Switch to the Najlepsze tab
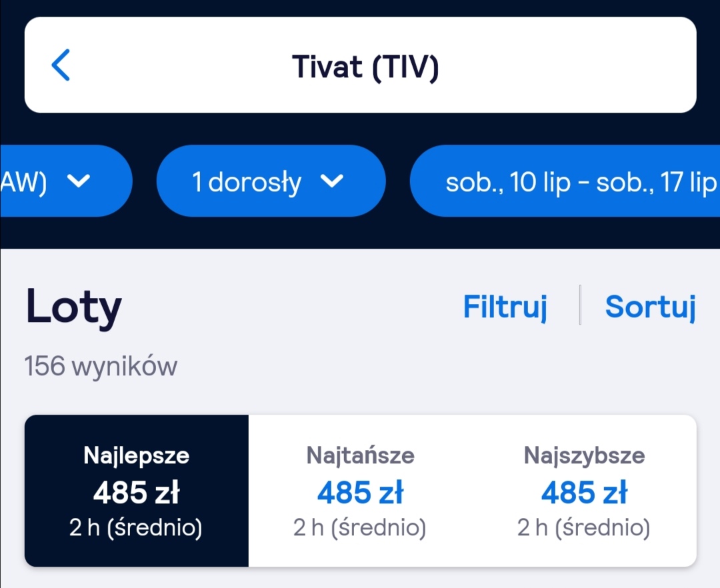This screenshot has width=720, height=588. click(137, 491)
